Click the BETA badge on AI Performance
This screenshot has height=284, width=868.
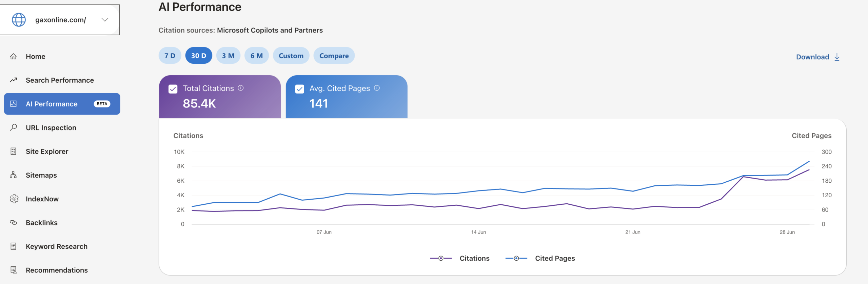coord(102,104)
